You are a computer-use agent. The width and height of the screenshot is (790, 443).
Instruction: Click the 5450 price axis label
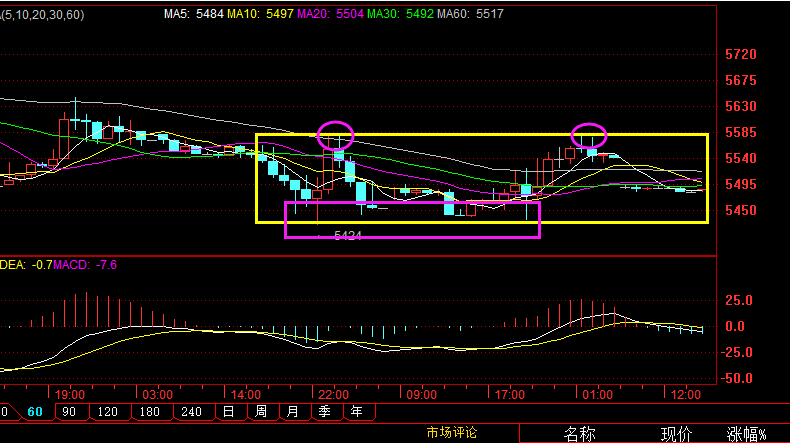pos(741,211)
